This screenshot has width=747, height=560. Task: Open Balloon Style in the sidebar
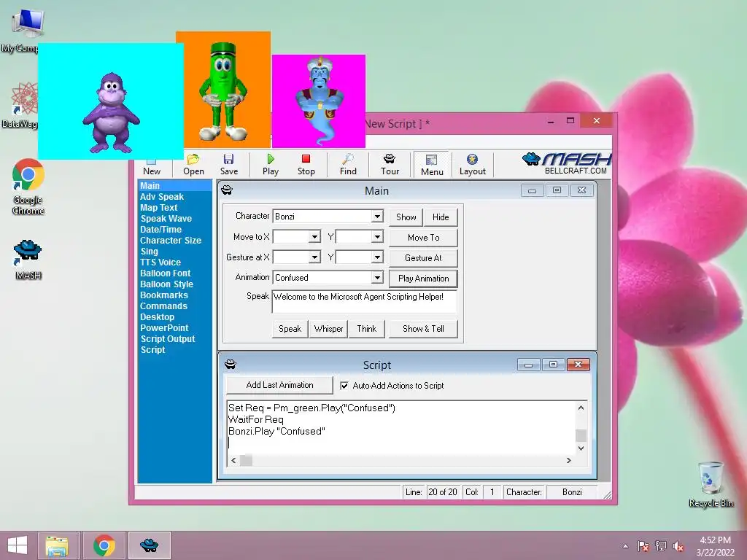click(167, 284)
